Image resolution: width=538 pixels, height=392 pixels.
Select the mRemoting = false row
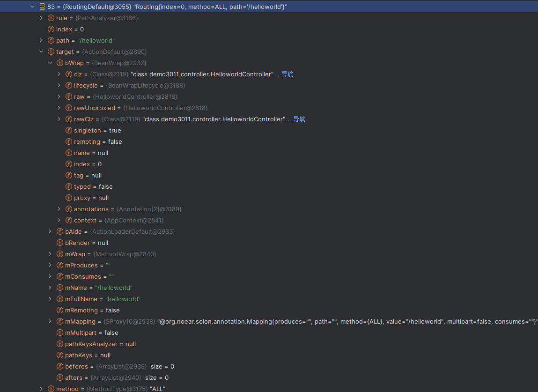tap(269, 310)
